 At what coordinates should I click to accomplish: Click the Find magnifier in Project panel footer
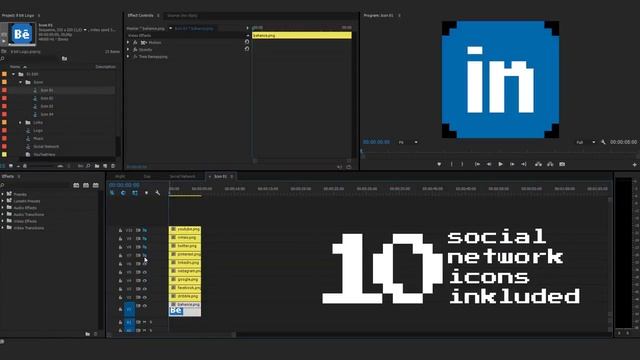click(88, 166)
